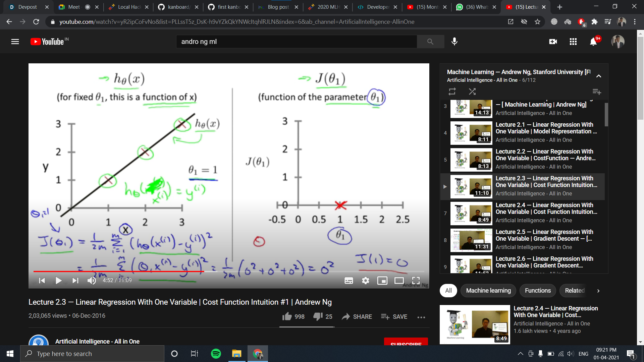Toggle subtitles on the video
644x362 pixels.
349,281
